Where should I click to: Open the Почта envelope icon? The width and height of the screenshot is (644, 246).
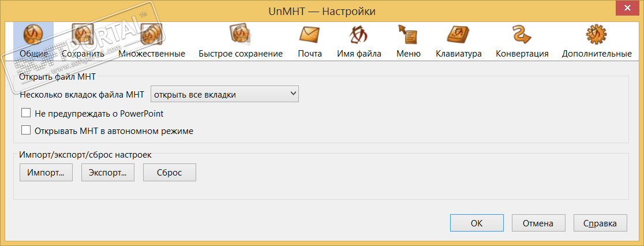[310, 35]
